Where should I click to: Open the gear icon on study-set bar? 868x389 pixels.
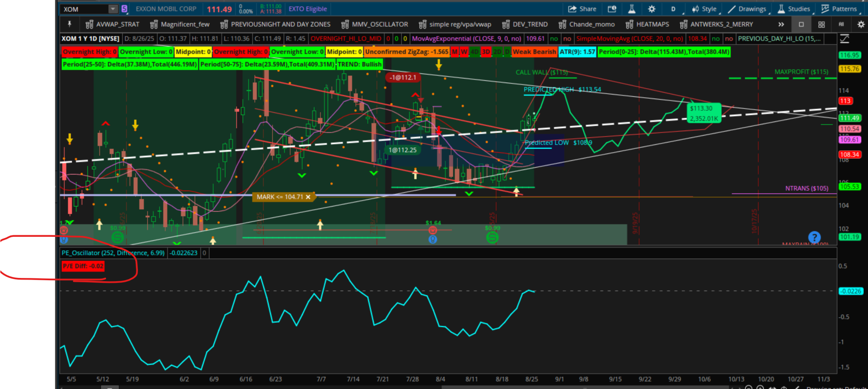pos(861,24)
